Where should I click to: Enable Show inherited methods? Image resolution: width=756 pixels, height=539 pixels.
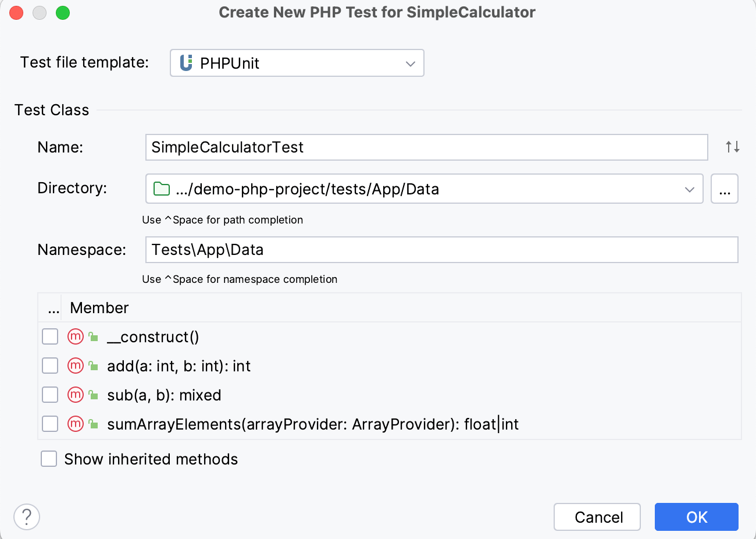click(49, 459)
